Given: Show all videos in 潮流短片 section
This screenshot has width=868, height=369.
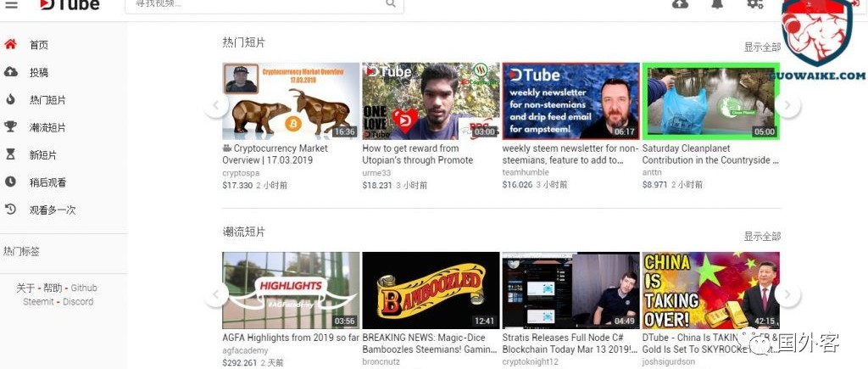Looking at the screenshot, I should (762, 237).
